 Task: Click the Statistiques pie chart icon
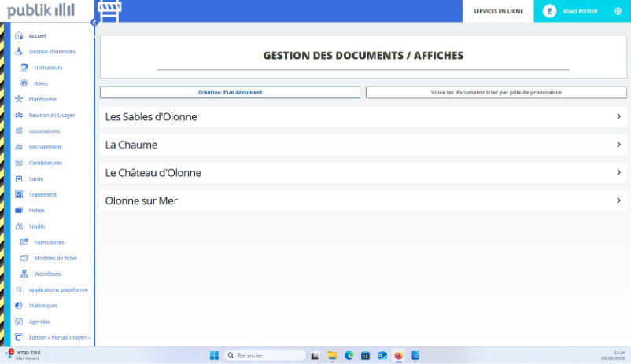[x=19, y=306]
